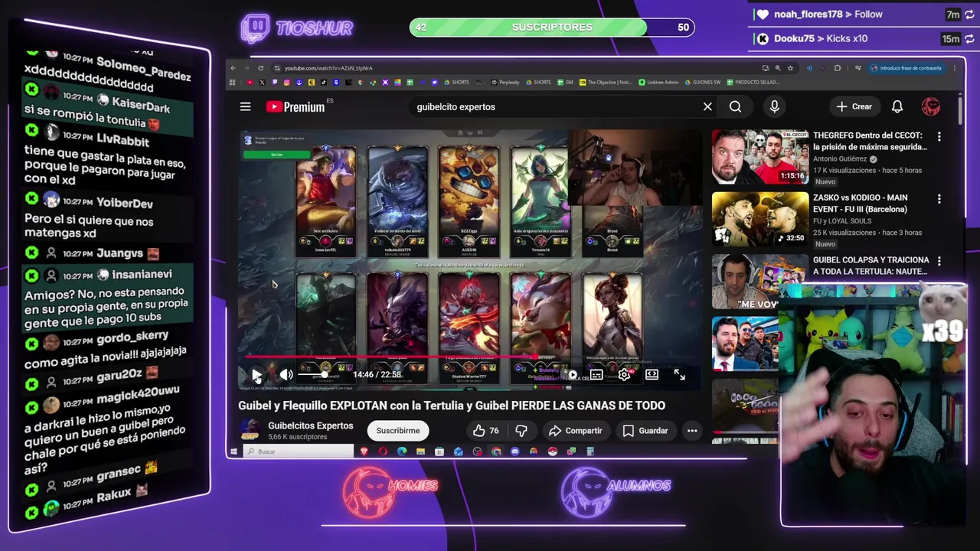Image resolution: width=980 pixels, height=551 pixels.
Task: Switch the player to theater mode
Action: tap(652, 375)
